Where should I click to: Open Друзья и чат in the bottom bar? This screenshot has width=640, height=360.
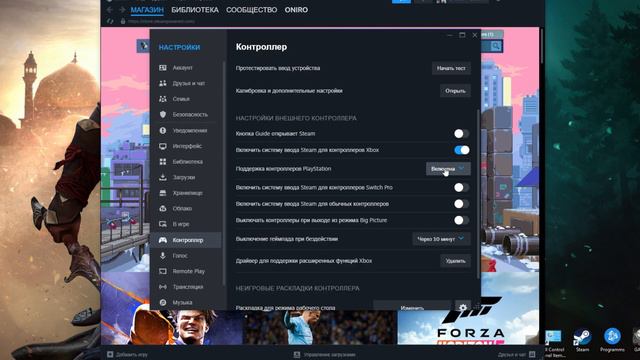(517, 354)
